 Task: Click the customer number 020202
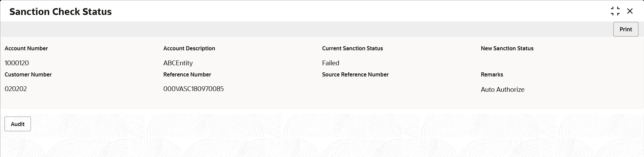point(16,89)
